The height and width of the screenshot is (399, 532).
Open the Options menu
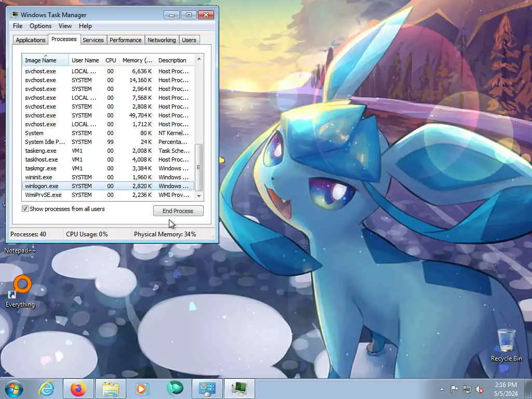click(x=41, y=26)
